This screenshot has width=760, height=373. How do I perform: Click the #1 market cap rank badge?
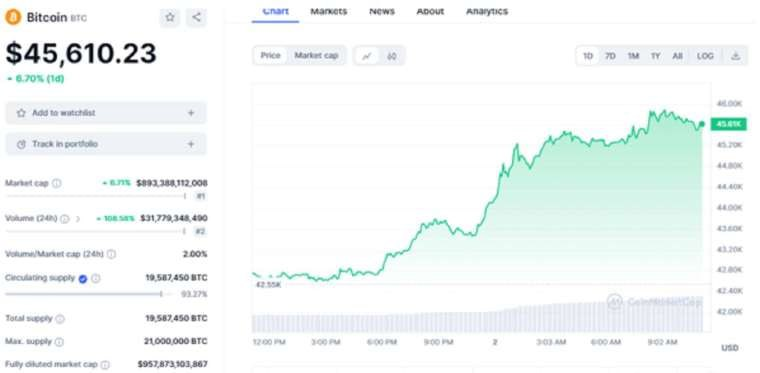[x=201, y=196]
